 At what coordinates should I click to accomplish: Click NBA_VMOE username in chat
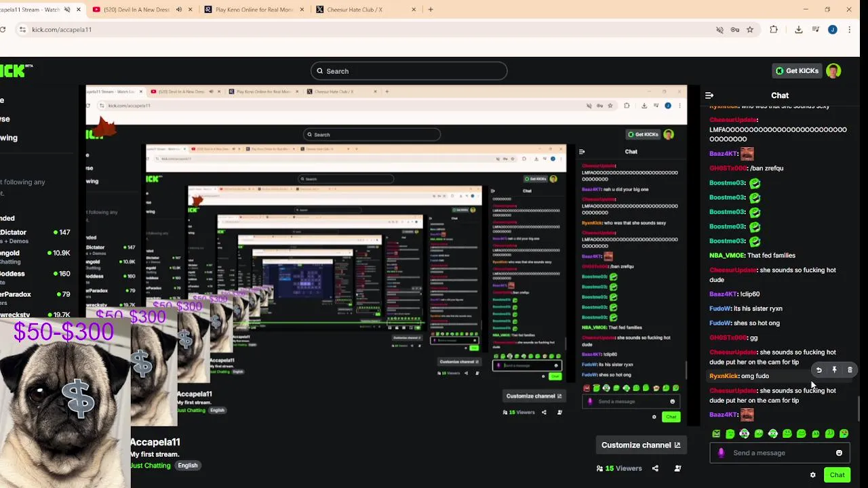coord(727,256)
